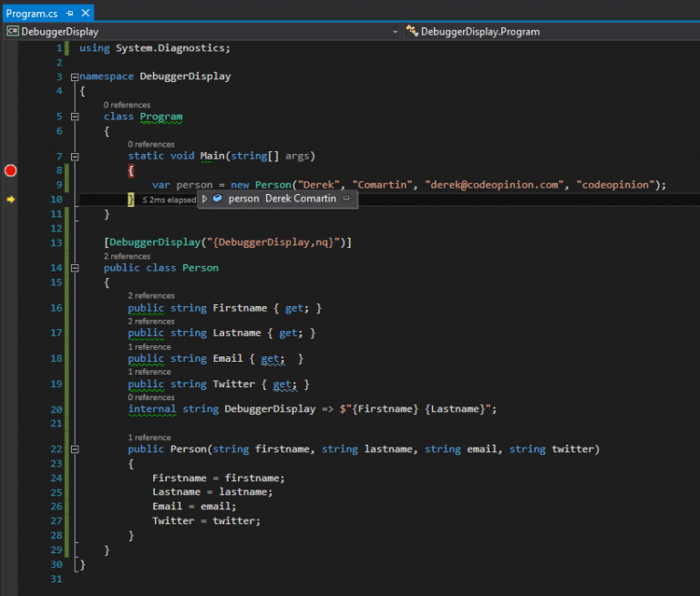
Task: Collapse the Main method outline
Action: pyautogui.click(x=74, y=157)
